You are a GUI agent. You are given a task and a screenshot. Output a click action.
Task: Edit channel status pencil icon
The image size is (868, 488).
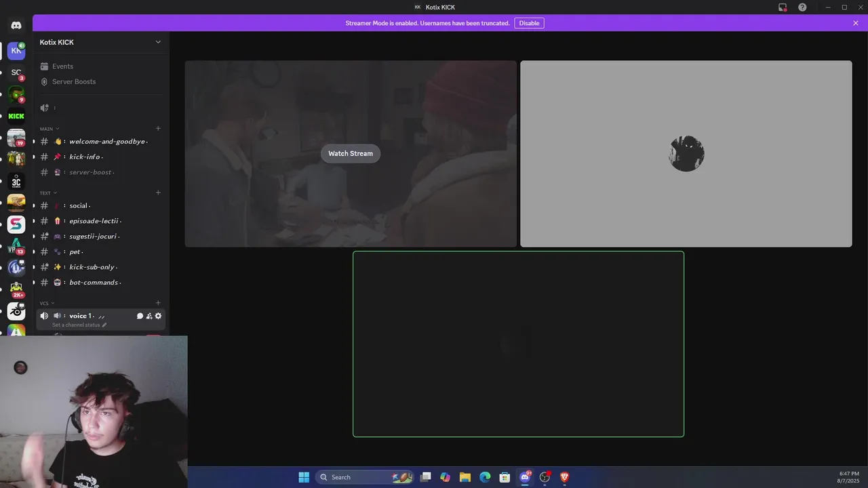coord(104,325)
